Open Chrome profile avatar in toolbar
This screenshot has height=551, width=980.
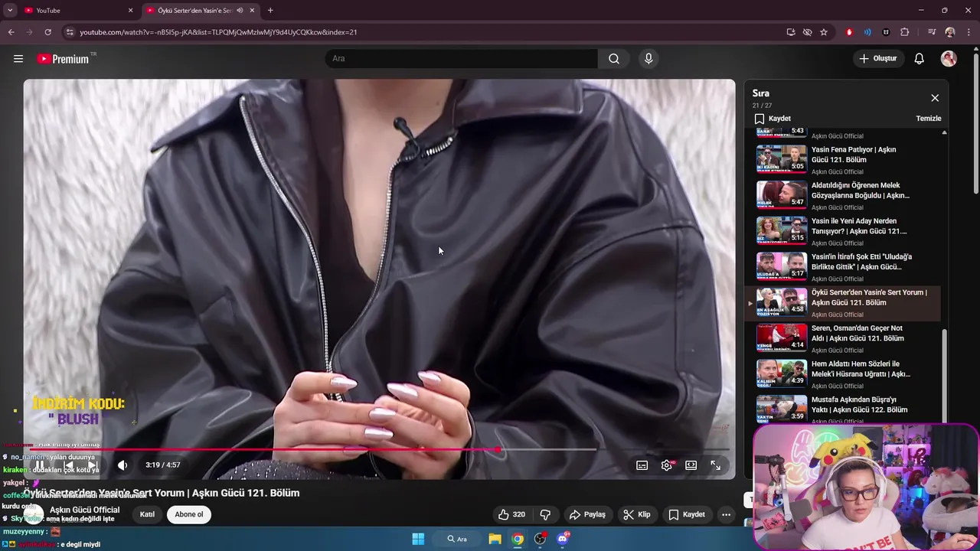tap(949, 32)
